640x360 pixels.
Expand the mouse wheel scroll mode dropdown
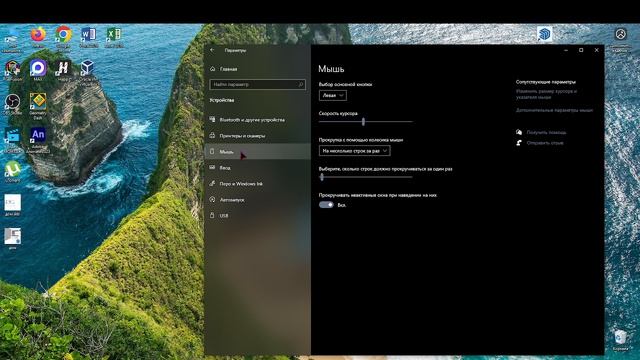(x=354, y=151)
